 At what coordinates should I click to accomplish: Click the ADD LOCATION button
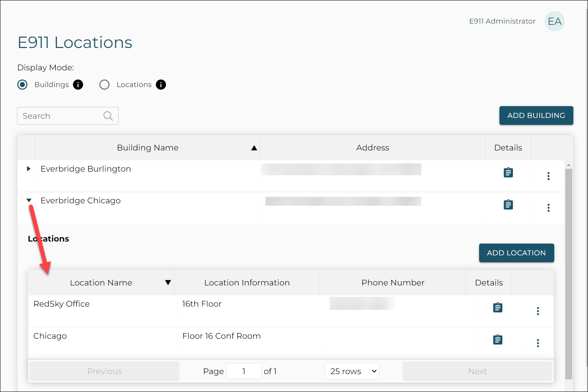click(x=516, y=253)
